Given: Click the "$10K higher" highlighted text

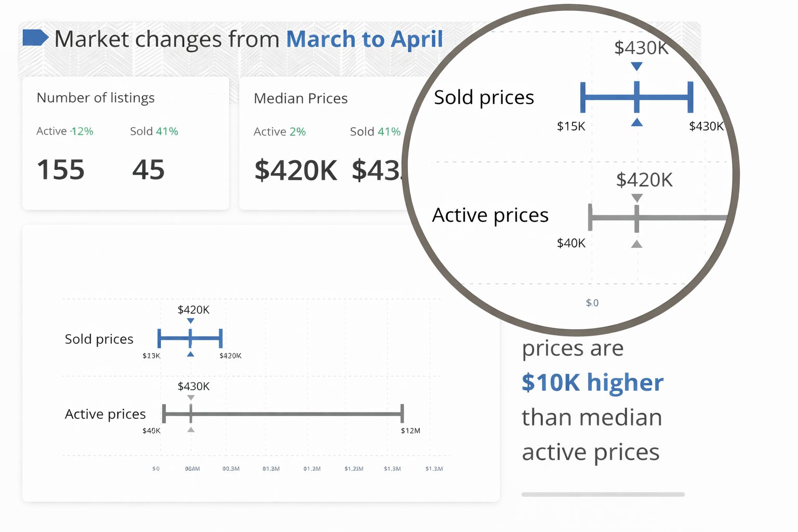Looking at the screenshot, I should point(592,382).
